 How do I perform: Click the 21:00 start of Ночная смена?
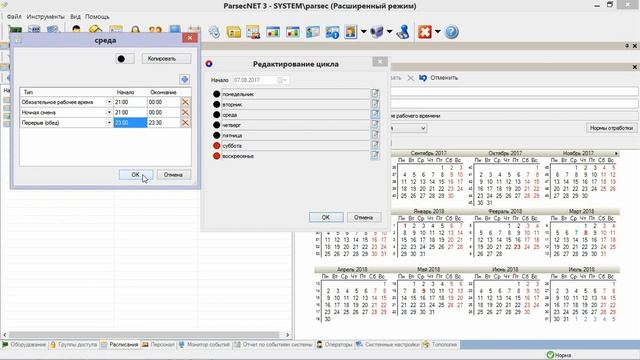pos(130,112)
